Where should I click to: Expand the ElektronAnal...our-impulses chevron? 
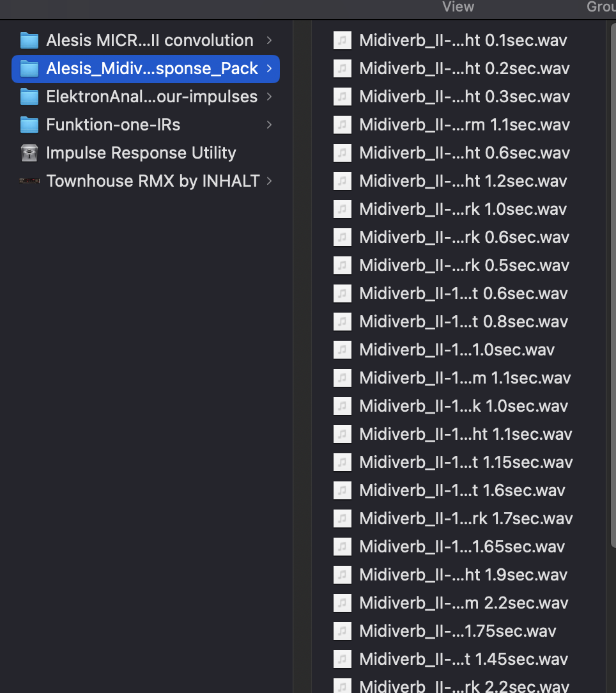(x=269, y=97)
